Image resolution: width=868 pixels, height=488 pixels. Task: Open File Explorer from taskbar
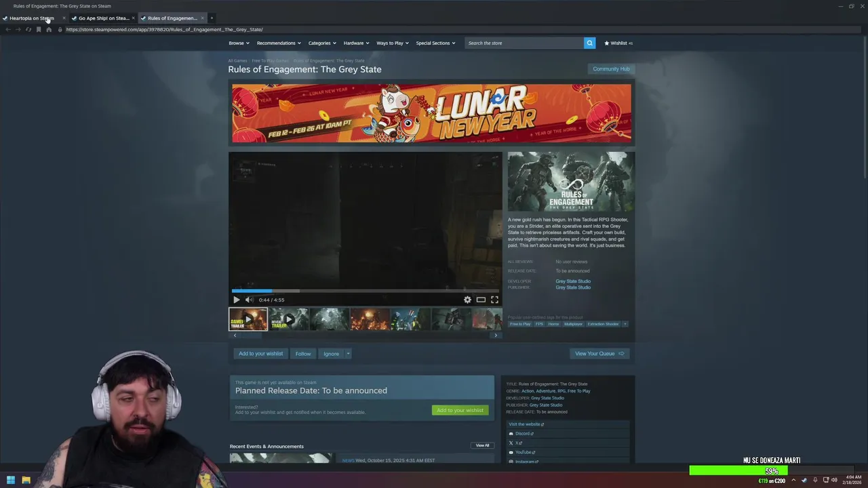[26, 480]
